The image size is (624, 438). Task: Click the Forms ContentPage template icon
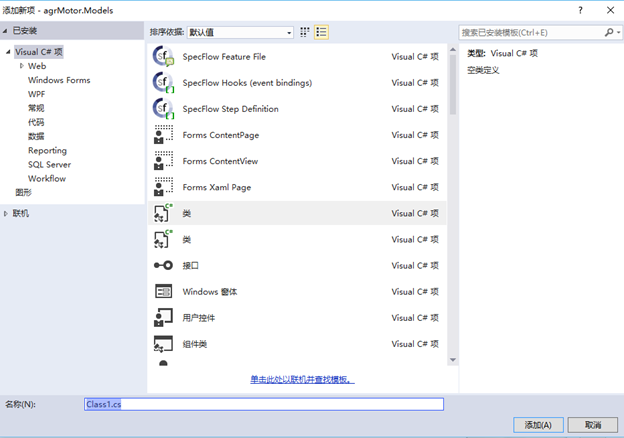point(163,135)
